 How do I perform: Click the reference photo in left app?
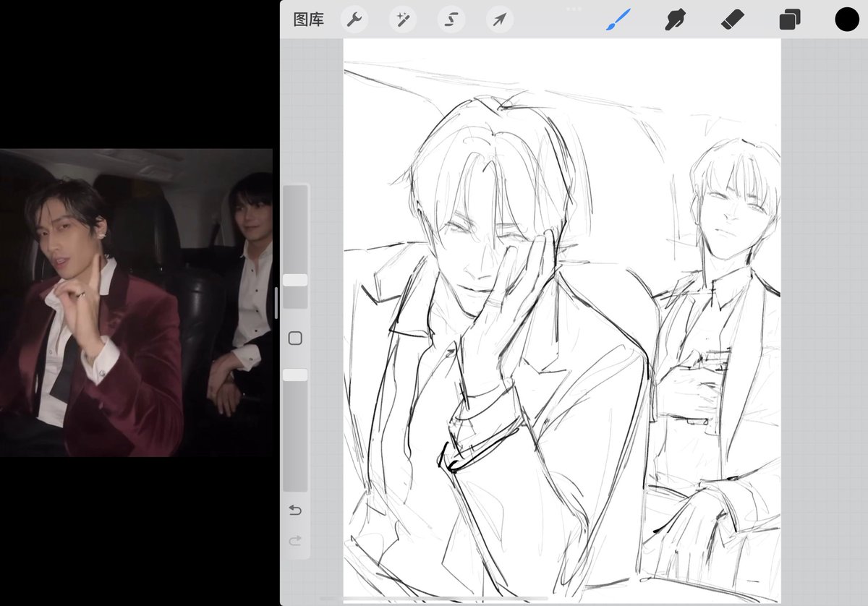136,303
